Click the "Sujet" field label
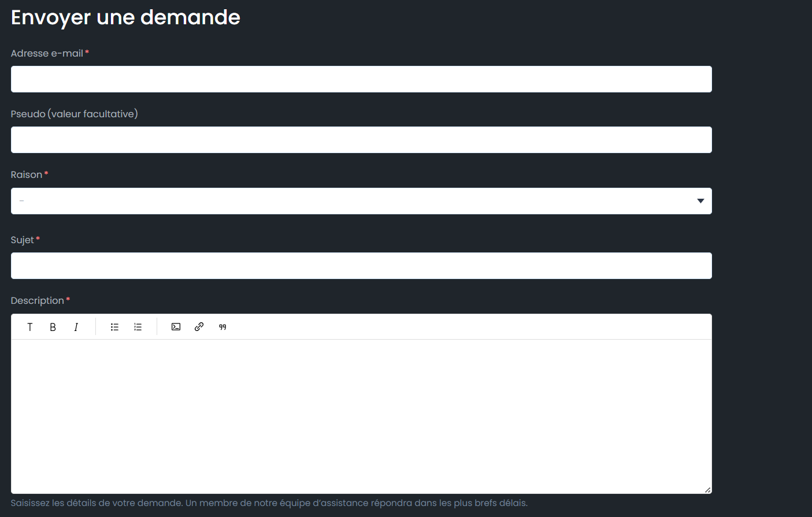 [x=23, y=240]
